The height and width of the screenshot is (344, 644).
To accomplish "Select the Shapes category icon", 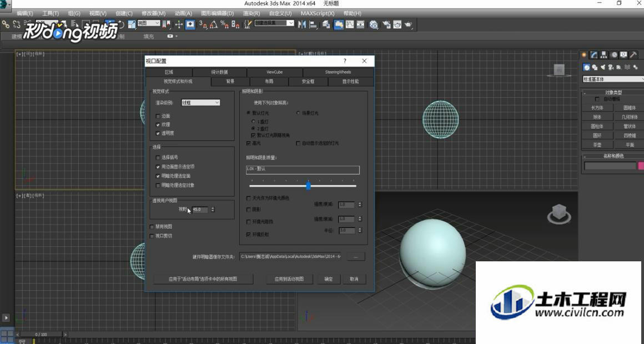I will [x=595, y=67].
